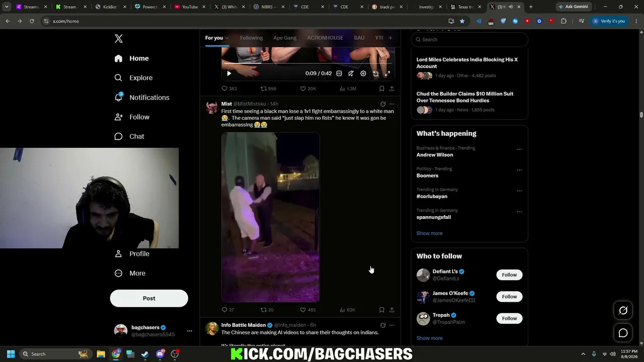Screen dimensions: 644x362
Task: Open more options on Info Battle Maiden post
Action: pos(392,325)
